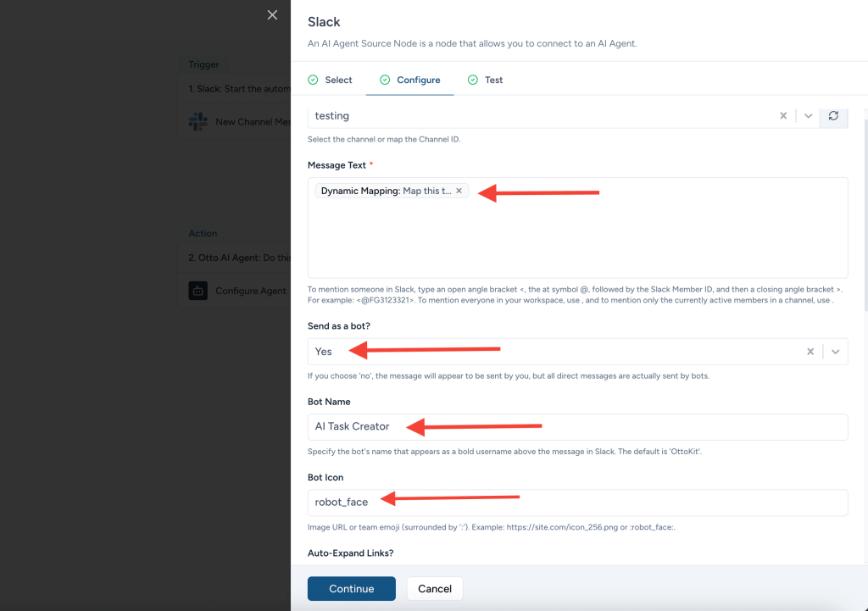Clear the 'Send as a bot?' selection
868x611 pixels.
810,352
